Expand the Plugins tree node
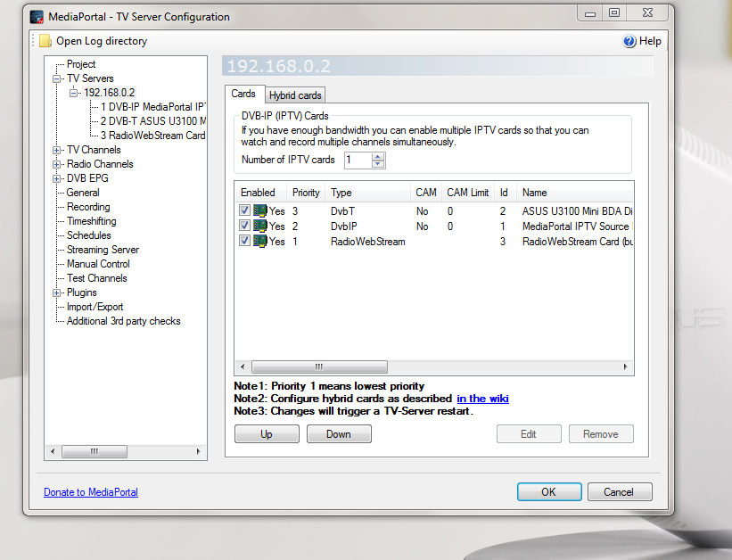This screenshot has width=732, height=560. click(56, 292)
